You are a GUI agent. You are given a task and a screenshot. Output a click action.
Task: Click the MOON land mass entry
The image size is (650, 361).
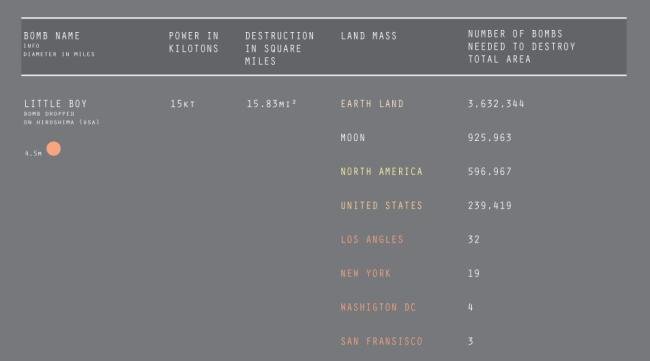pos(353,138)
